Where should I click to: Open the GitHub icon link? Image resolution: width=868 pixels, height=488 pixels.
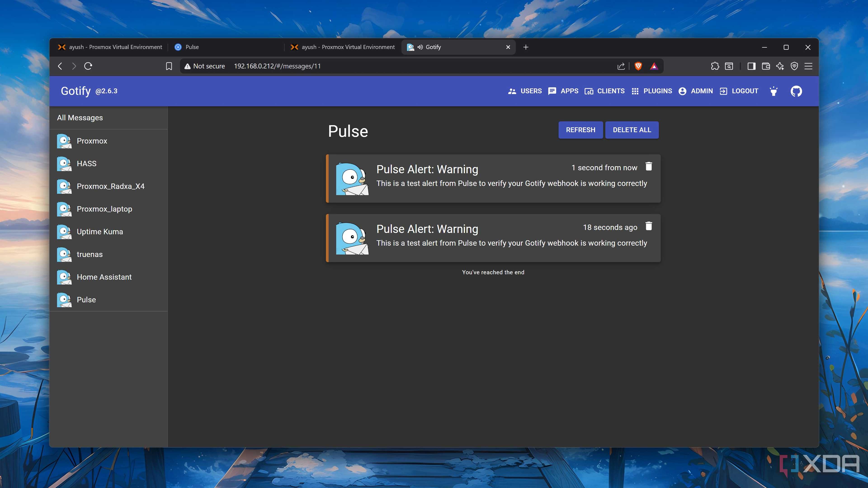coord(796,91)
